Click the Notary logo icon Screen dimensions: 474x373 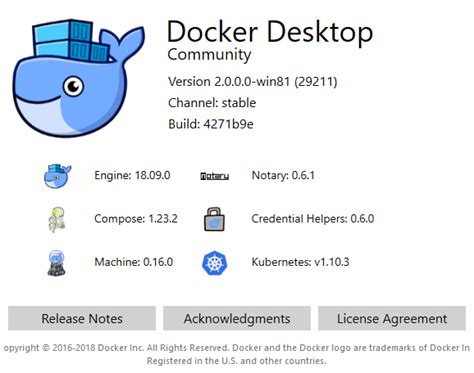[x=214, y=176]
